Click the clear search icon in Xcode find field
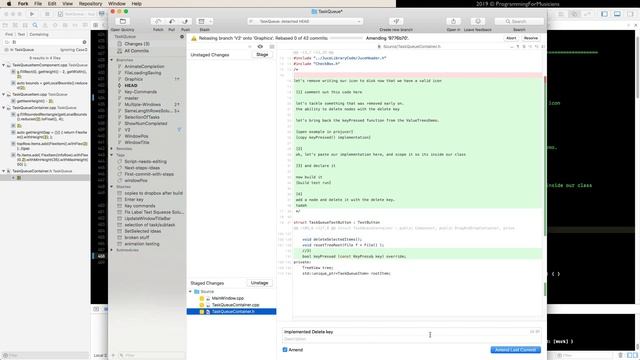 pyautogui.click(x=84, y=42)
